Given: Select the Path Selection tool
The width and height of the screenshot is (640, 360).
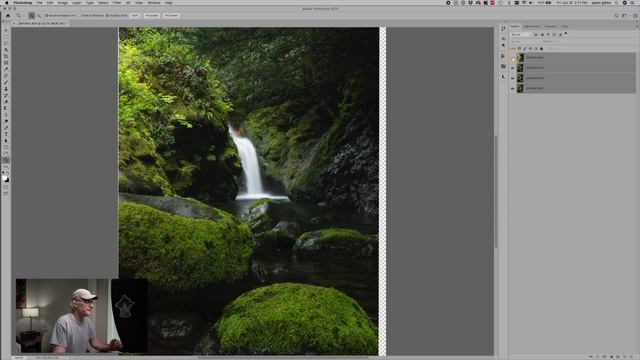Looking at the screenshot, I should (x=6, y=141).
